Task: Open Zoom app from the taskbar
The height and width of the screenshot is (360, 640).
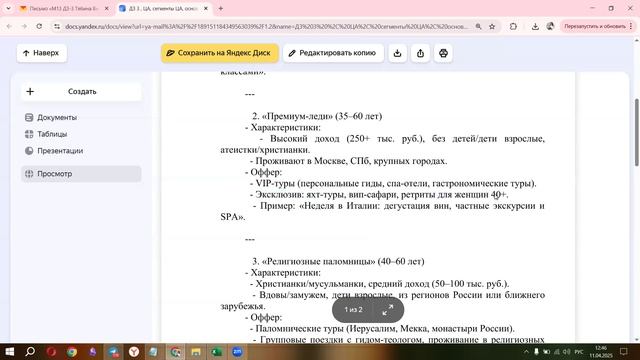Action: click(238, 351)
